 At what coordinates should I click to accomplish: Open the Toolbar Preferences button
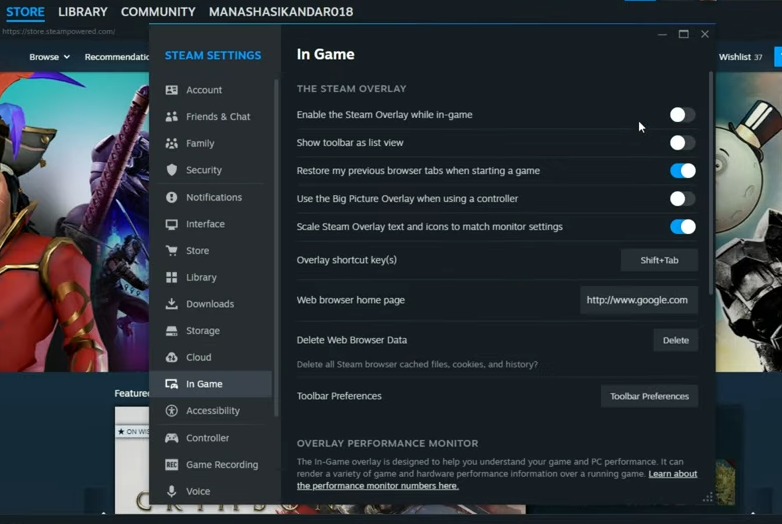pyautogui.click(x=649, y=396)
